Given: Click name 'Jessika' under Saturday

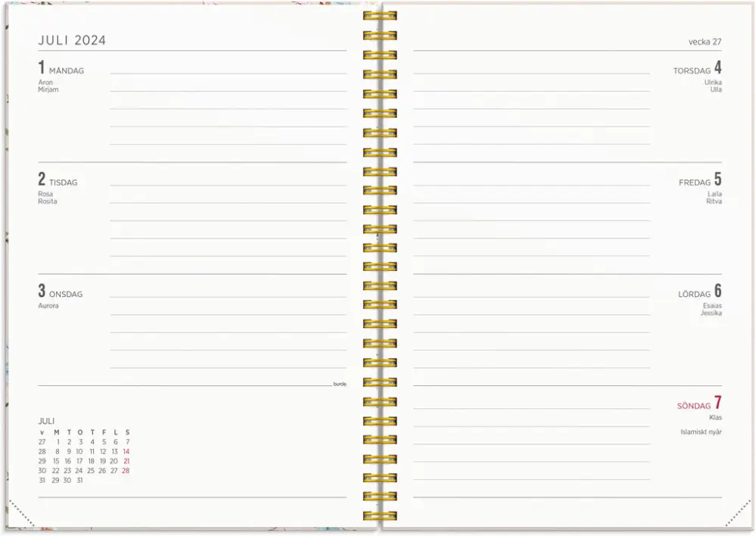Looking at the screenshot, I should click(711, 313).
